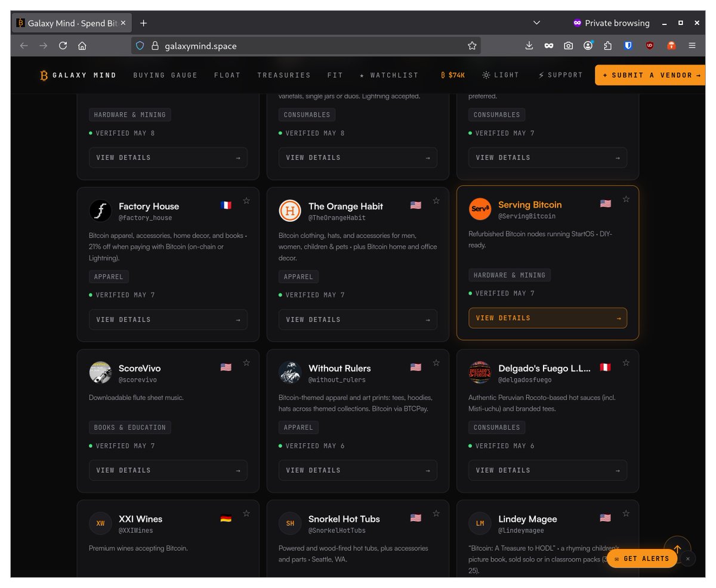View details for The Orange Habit
The width and height of the screenshot is (716, 588).
(x=358, y=320)
